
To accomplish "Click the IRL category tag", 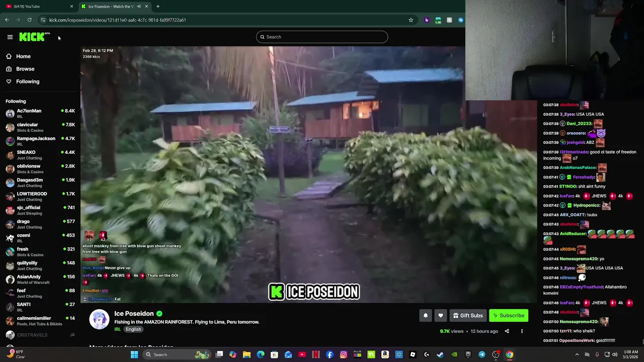I will pyautogui.click(x=117, y=329).
